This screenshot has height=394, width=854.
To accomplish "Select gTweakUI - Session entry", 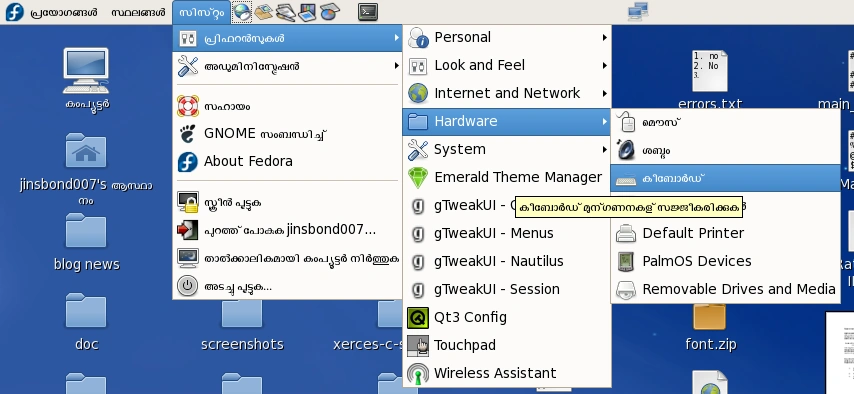I will pyautogui.click(x=507, y=289).
